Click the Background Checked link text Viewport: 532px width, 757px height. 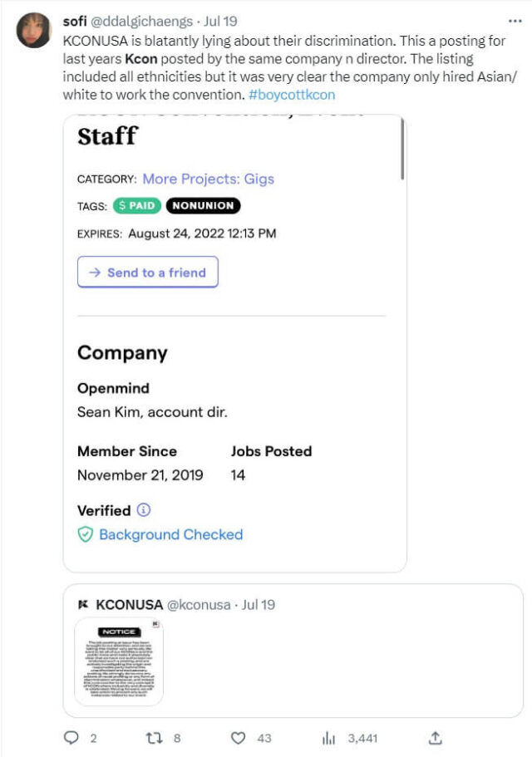(x=170, y=534)
